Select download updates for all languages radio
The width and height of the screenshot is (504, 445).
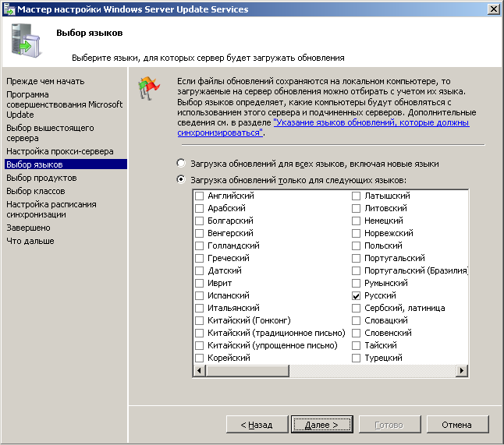(181, 163)
